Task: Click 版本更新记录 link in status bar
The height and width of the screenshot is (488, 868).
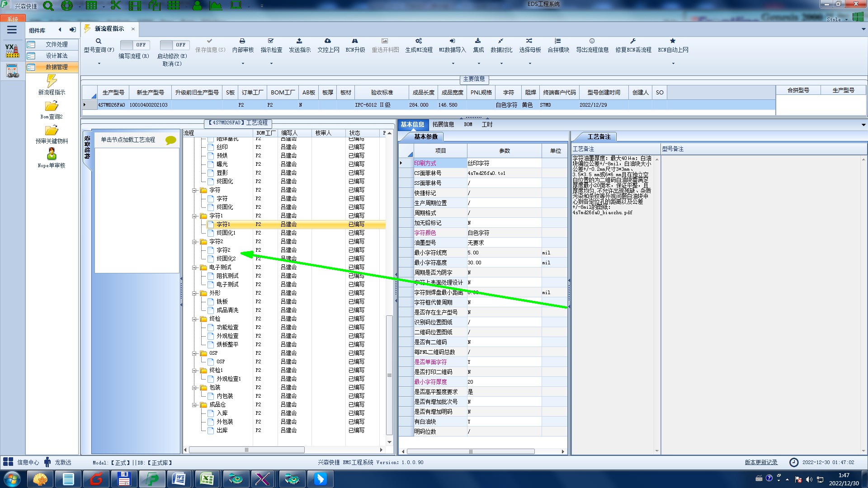Action: tap(761, 462)
